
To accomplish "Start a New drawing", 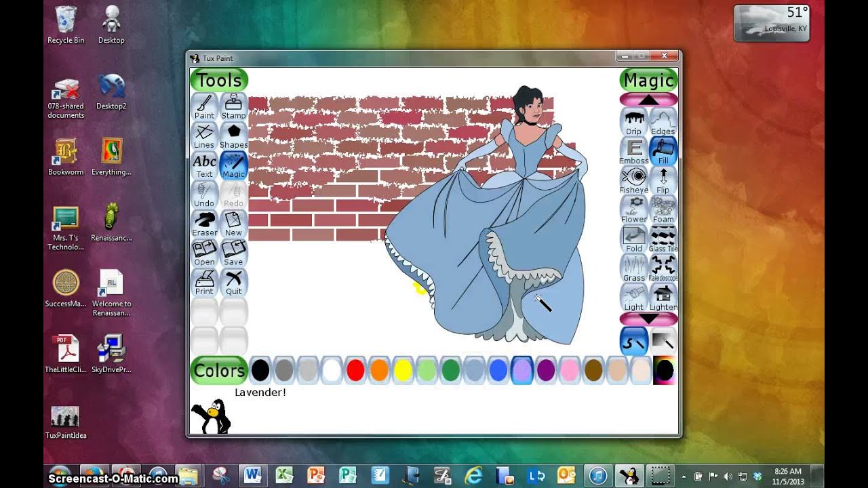I will pos(233,223).
